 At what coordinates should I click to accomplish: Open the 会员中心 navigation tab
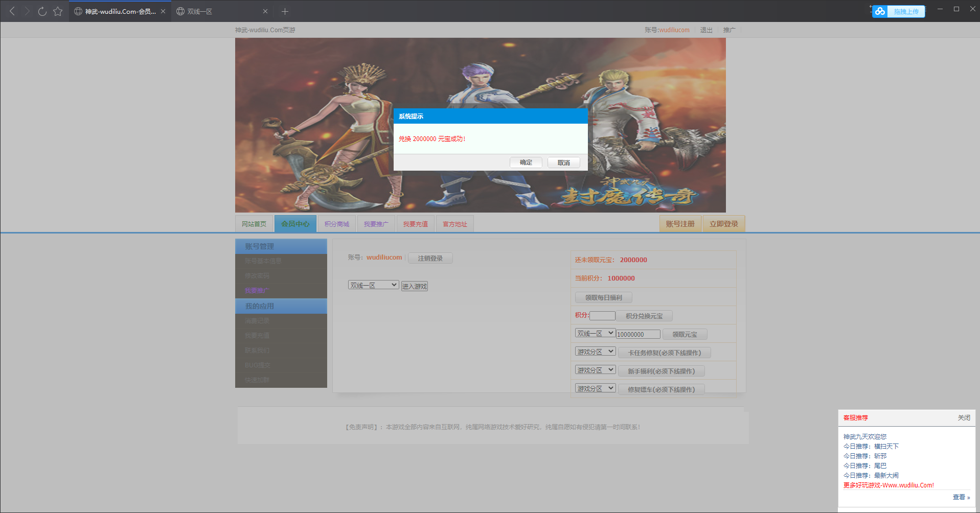pos(295,224)
